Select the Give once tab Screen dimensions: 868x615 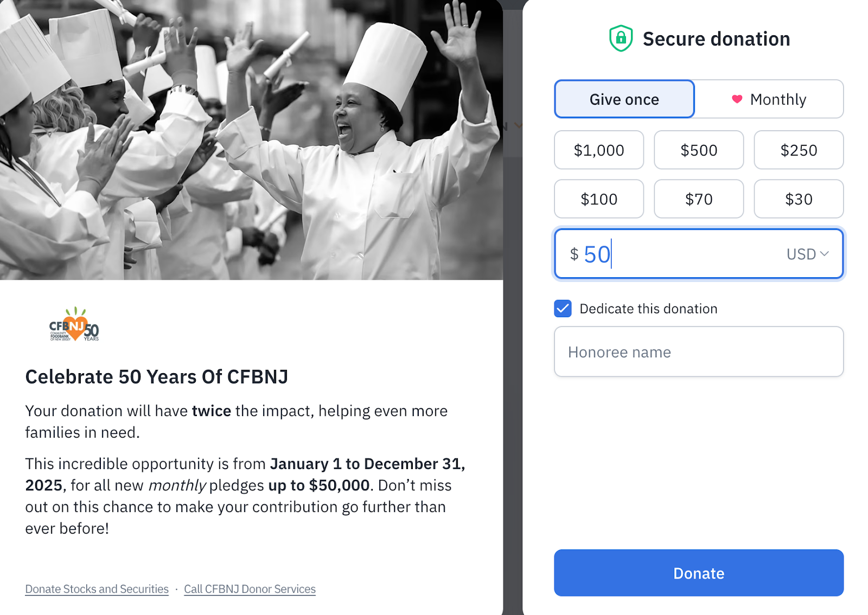pos(624,99)
